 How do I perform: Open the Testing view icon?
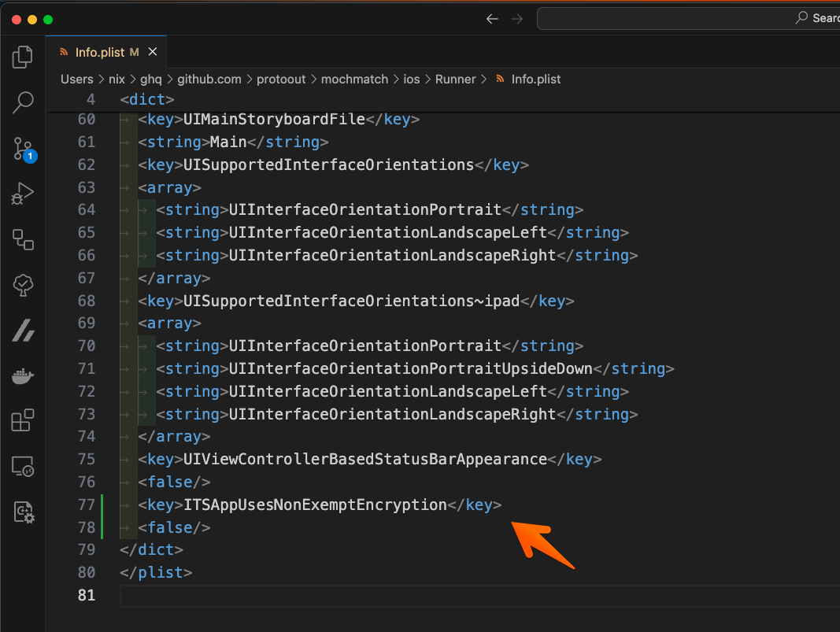(23, 285)
